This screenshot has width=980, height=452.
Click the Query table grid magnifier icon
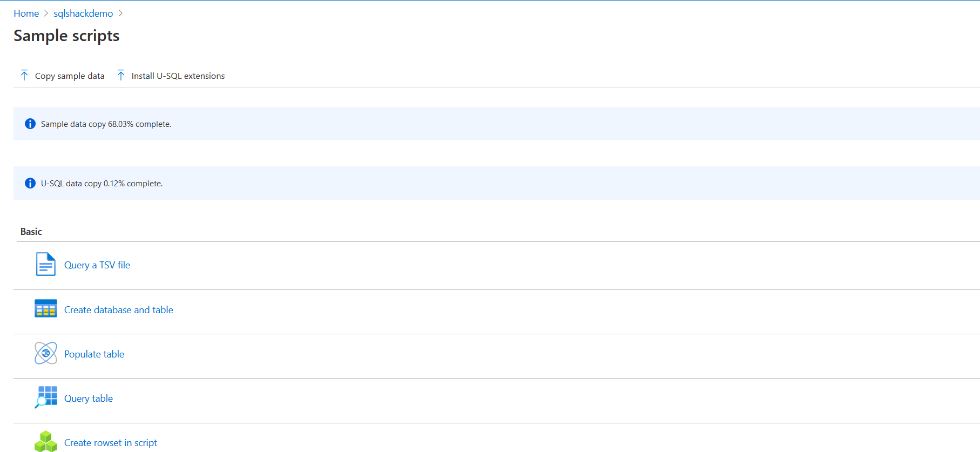click(x=46, y=397)
